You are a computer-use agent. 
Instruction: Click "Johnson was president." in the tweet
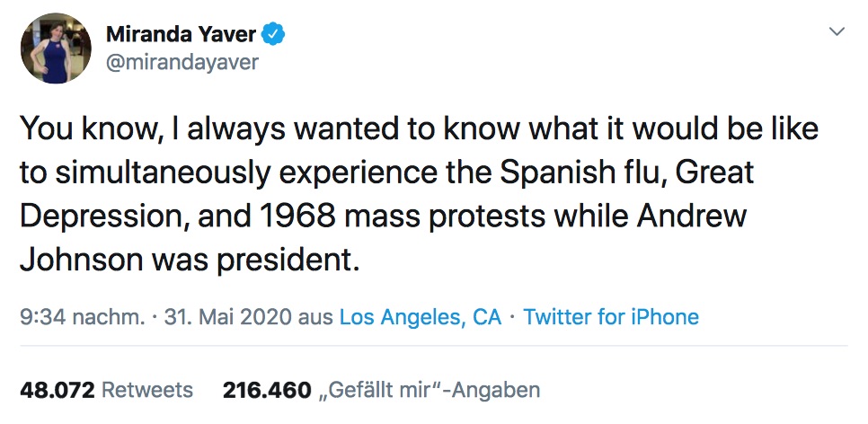tap(189, 261)
